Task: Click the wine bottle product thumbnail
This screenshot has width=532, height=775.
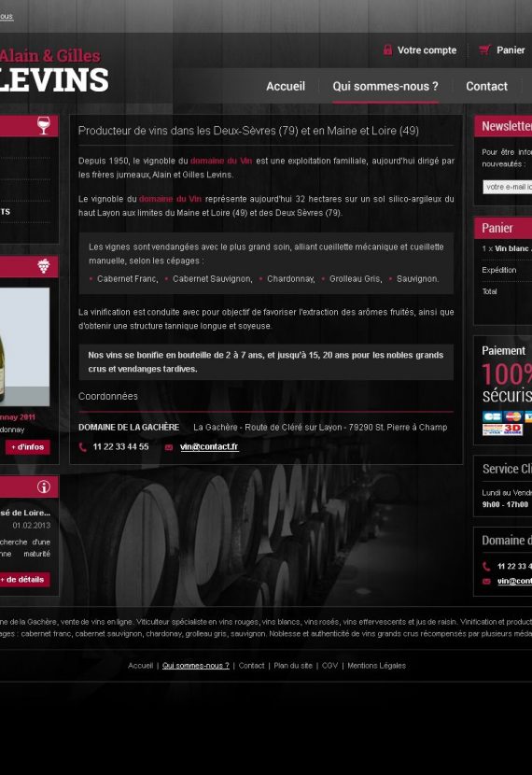Action: 24,347
